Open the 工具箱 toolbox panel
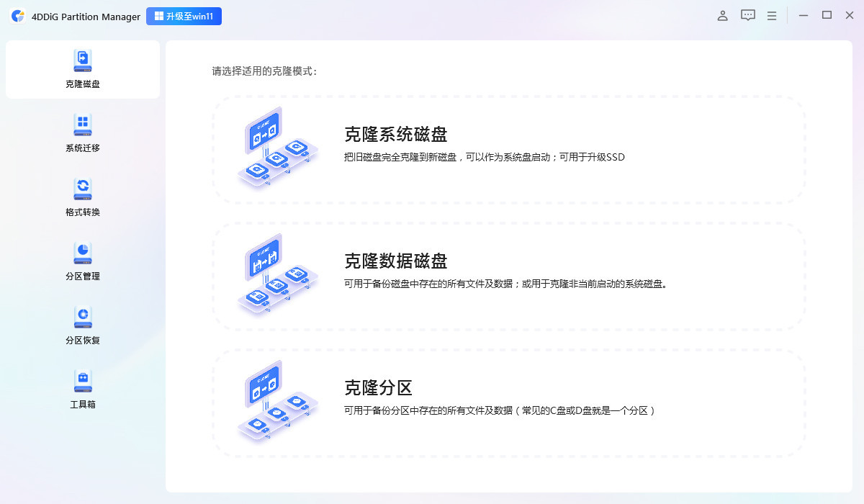864x504 pixels. (x=82, y=387)
